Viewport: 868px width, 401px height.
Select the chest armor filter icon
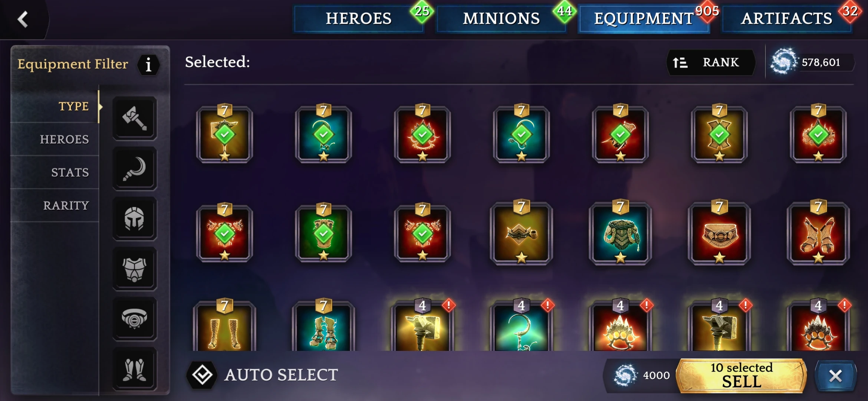(x=135, y=269)
